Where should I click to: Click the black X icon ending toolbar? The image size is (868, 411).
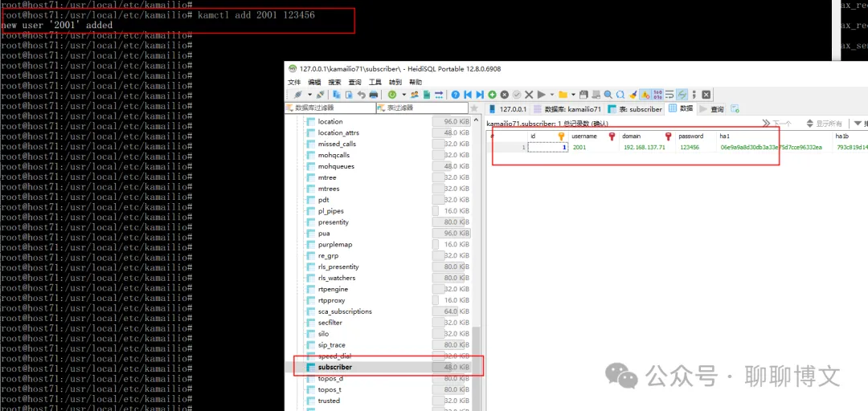point(706,95)
